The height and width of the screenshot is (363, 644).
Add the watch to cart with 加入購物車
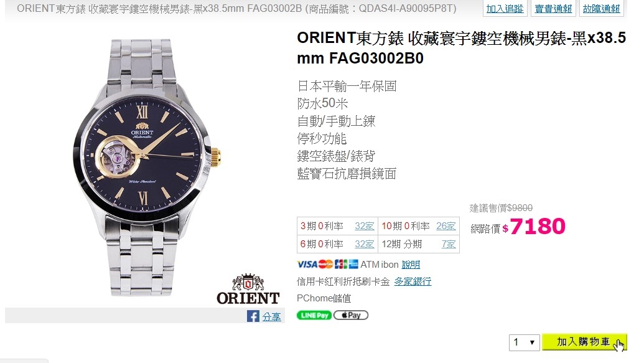584,342
